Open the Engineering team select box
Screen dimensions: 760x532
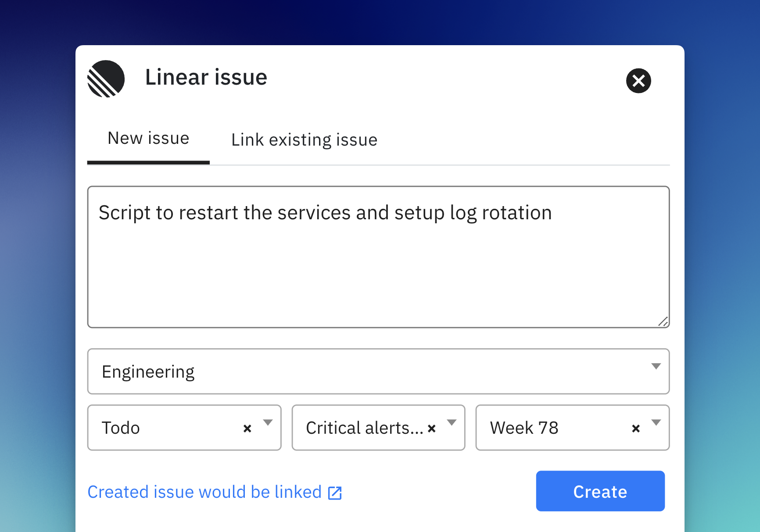(369, 371)
